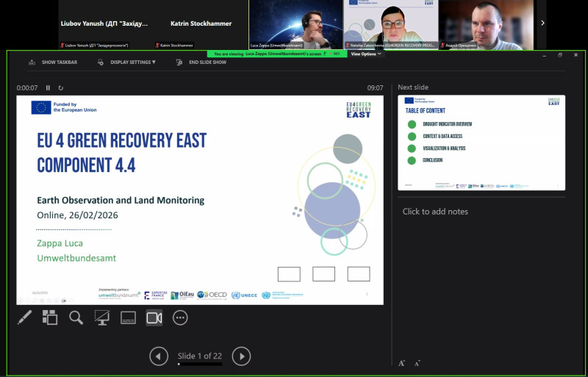Open the see all slides grid

[50, 317]
